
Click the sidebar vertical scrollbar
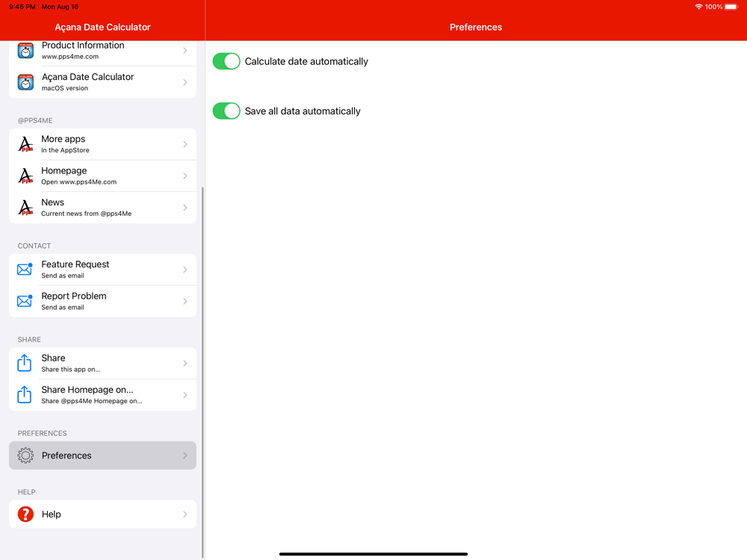202,371
